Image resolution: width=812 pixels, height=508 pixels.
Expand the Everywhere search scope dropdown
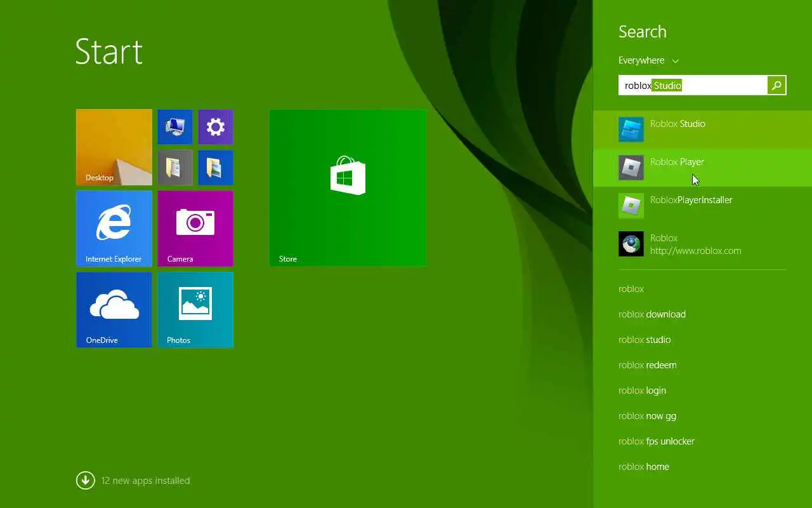click(x=648, y=60)
